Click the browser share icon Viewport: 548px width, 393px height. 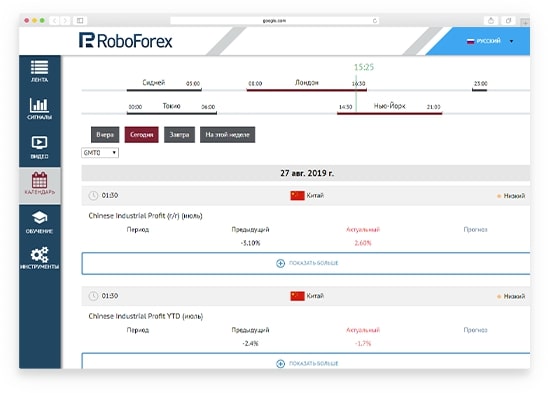(491, 21)
